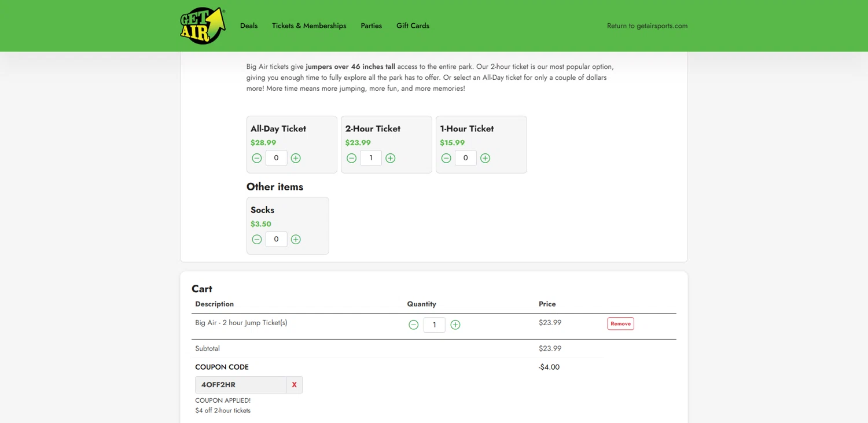
Task: Focus the All-Day Ticket quantity field
Action: tap(276, 158)
